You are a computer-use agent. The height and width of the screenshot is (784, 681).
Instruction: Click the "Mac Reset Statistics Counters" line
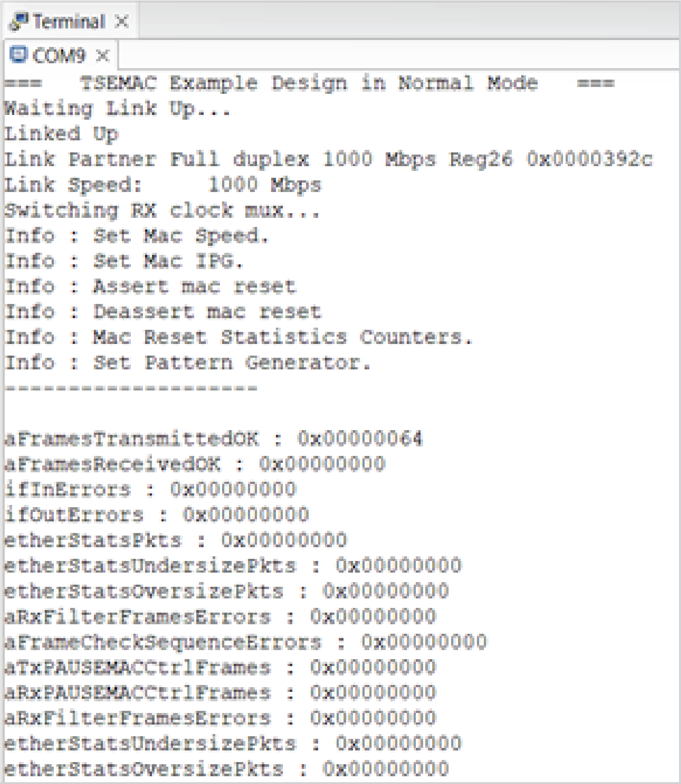(x=239, y=337)
